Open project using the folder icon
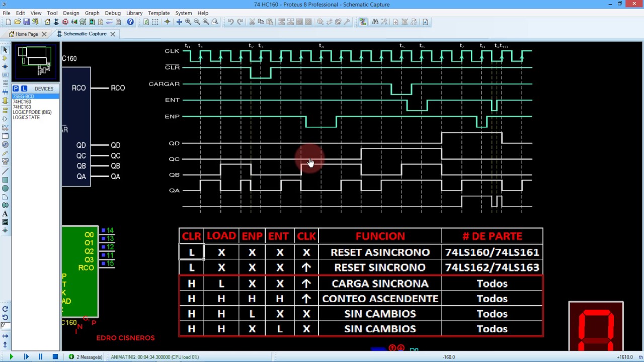Viewport: 644px width, 362px height. pos(17,22)
